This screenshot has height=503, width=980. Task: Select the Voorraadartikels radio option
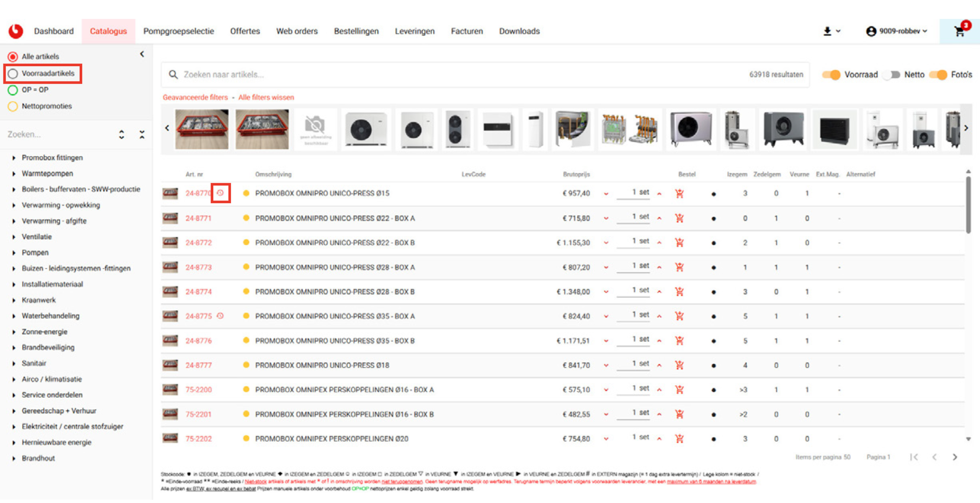13,73
